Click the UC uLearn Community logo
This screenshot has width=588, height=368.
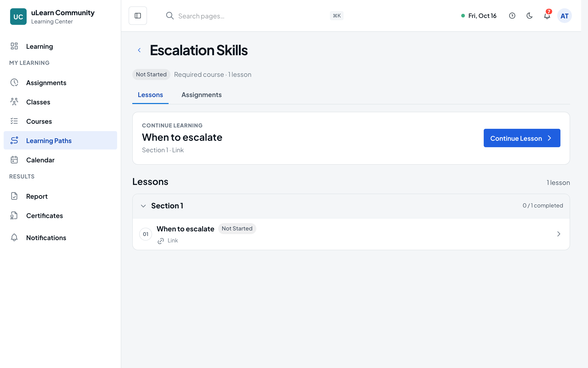18,17
